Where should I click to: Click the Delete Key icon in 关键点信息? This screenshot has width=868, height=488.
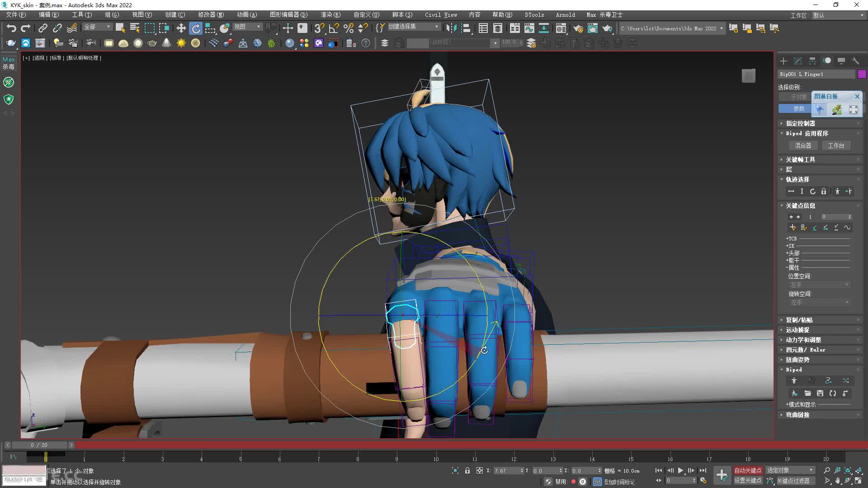tap(803, 227)
